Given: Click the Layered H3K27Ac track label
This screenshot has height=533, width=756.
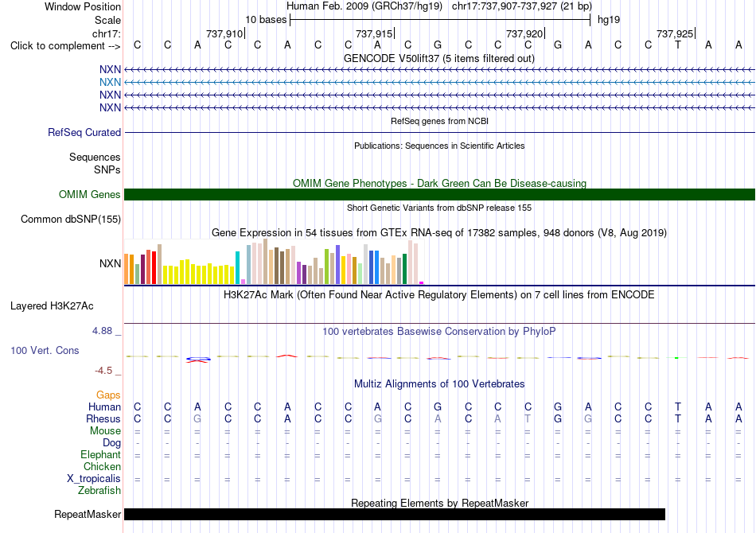Looking at the screenshot, I should (x=52, y=306).
